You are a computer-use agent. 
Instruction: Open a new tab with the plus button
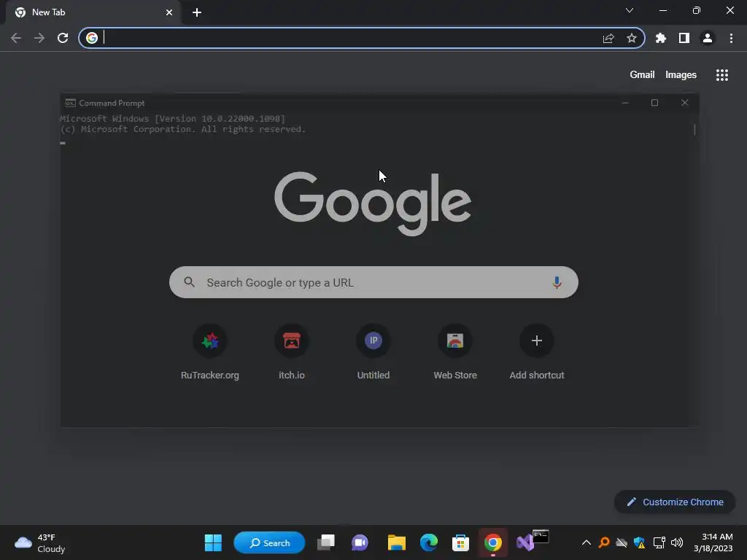click(x=197, y=12)
